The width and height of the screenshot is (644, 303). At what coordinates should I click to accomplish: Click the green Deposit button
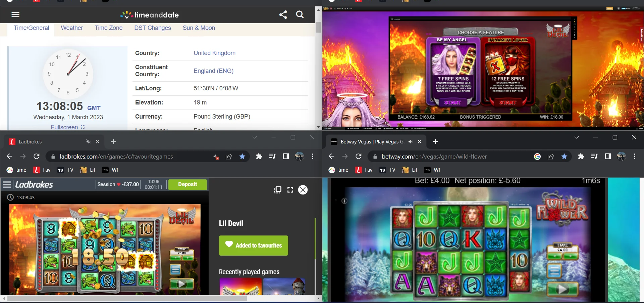pos(187,184)
